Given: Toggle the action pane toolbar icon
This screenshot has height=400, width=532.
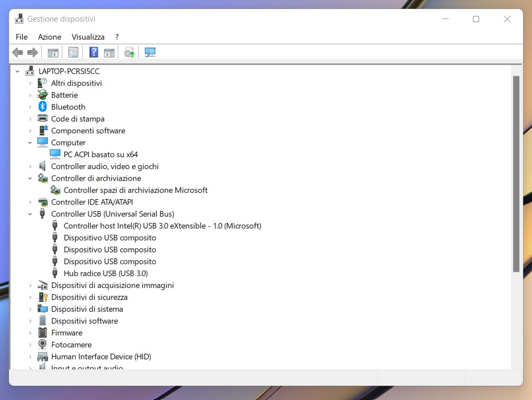Looking at the screenshot, I should pos(109,53).
